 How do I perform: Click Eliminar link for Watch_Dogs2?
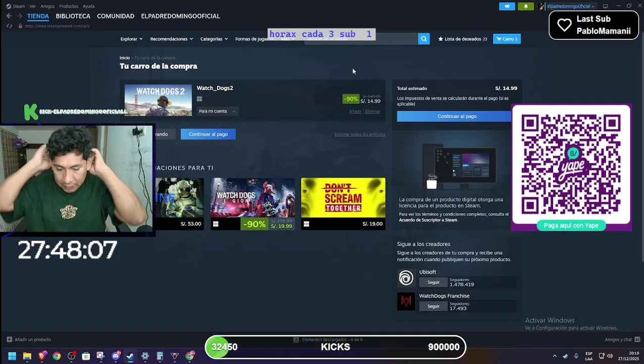point(373,111)
